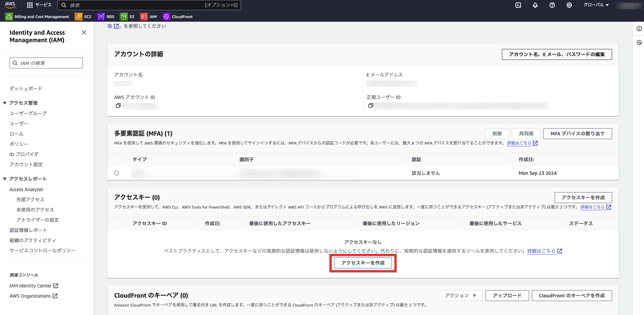Viewport: 644px width, 315px height.
Task: Focus the IAM の検索 field
Action: [46, 63]
